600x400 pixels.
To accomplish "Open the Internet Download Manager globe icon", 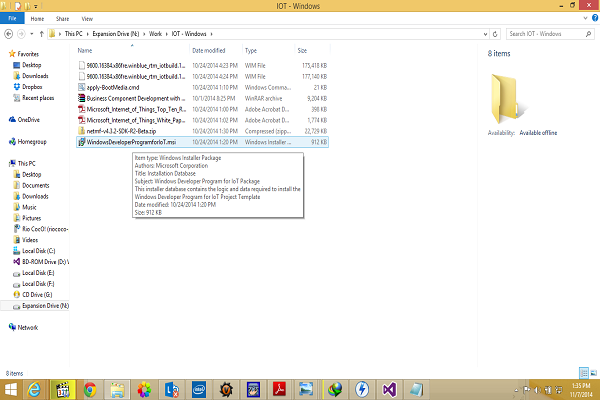I will pyautogui.click(x=335, y=390).
